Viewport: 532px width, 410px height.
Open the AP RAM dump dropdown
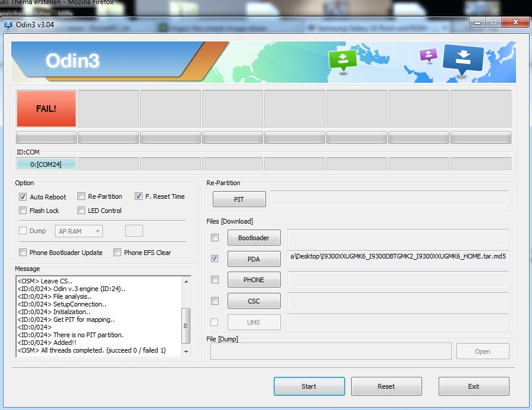[x=79, y=231]
